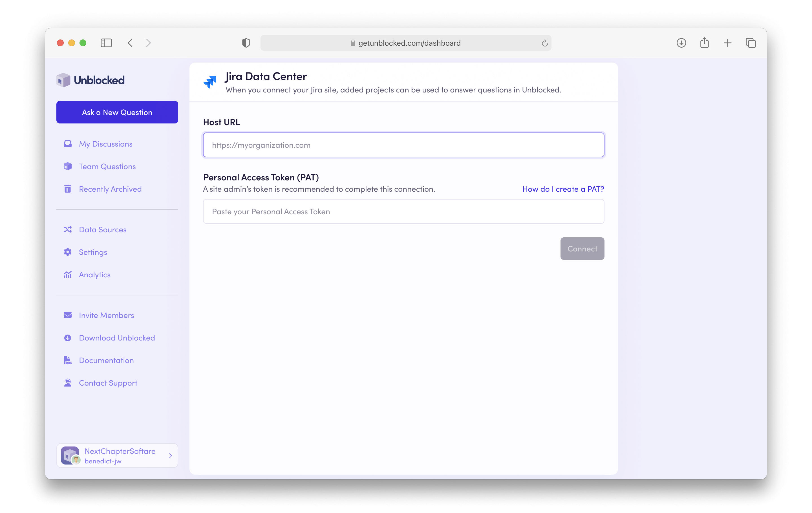Show the tab overview icon
Viewport: 812px width, 513px height.
tap(751, 43)
